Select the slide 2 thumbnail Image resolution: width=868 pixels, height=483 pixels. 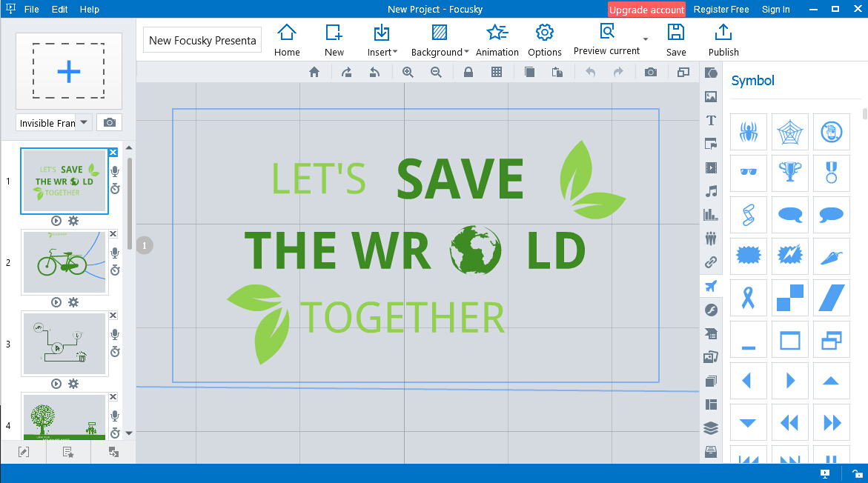[x=64, y=262]
